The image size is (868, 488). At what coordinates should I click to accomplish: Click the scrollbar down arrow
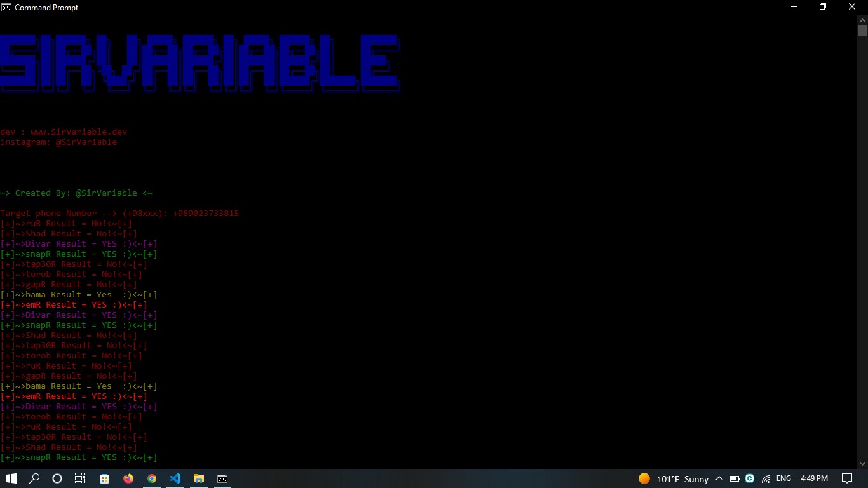(x=863, y=464)
